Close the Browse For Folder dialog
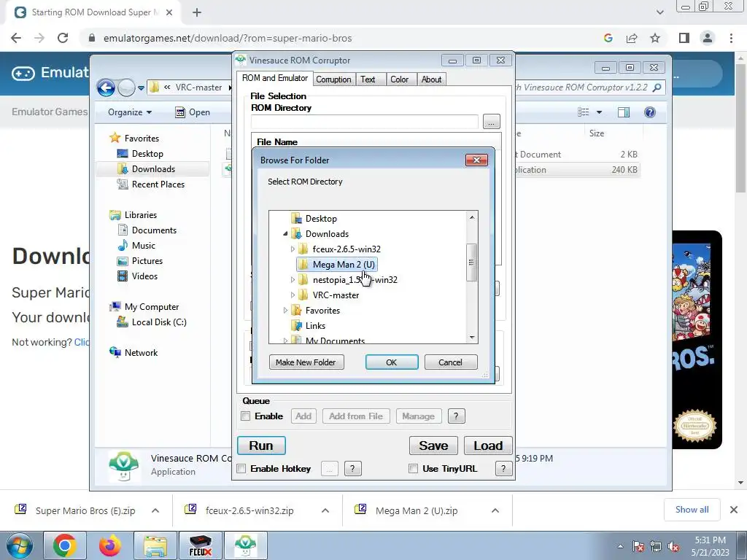 [x=476, y=160]
